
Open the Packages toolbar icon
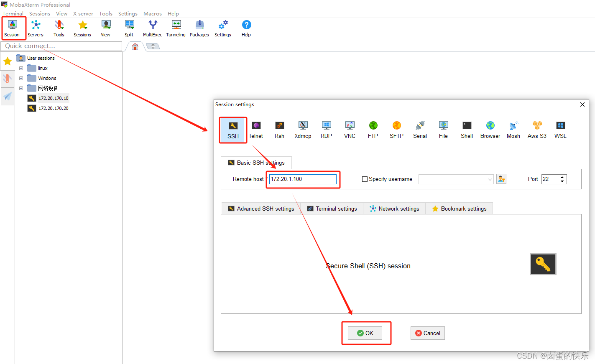point(199,28)
